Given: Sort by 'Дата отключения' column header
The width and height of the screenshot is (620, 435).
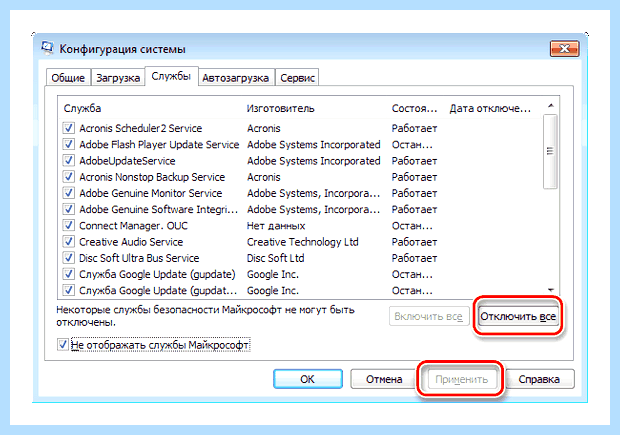Looking at the screenshot, I should [490, 108].
